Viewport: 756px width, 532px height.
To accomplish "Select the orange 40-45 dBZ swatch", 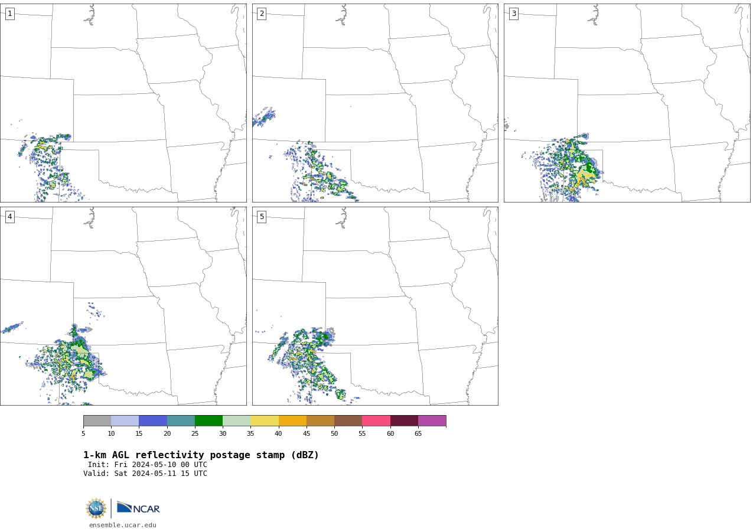I will click(x=292, y=420).
